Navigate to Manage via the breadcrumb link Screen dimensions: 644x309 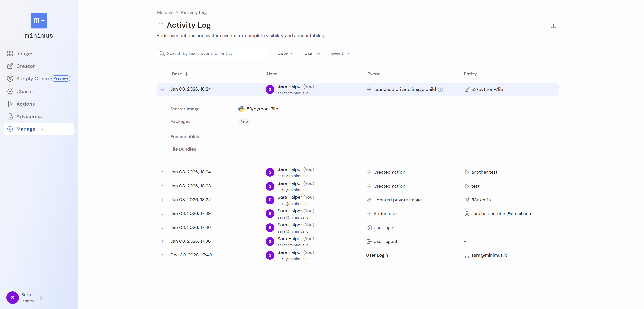(x=165, y=13)
